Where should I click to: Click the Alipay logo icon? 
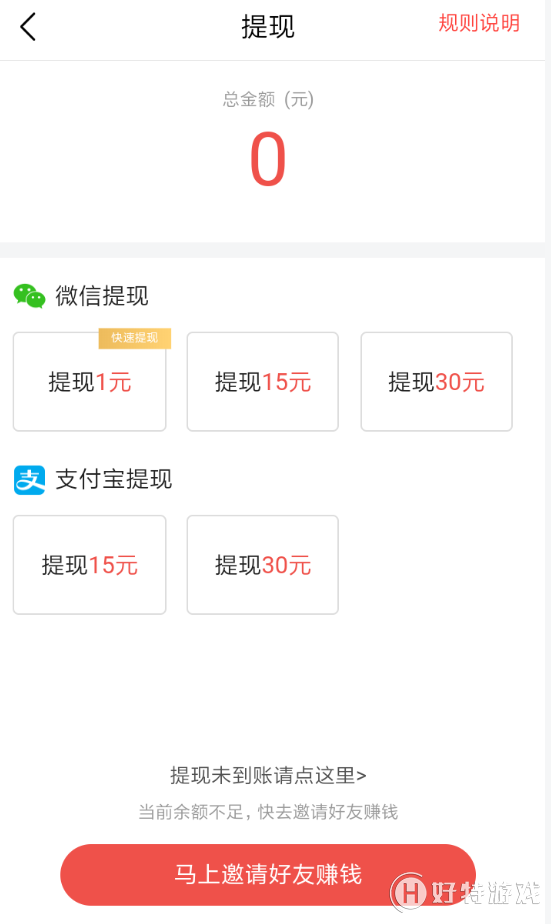[29, 480]
